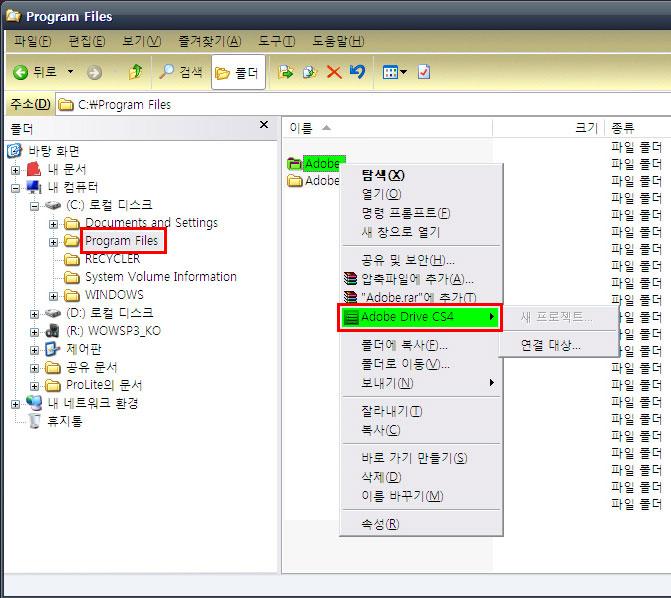Open the 즐겨찾기(A) menu
The width and height of the screenshot is (671, 598).
point(210,41)
